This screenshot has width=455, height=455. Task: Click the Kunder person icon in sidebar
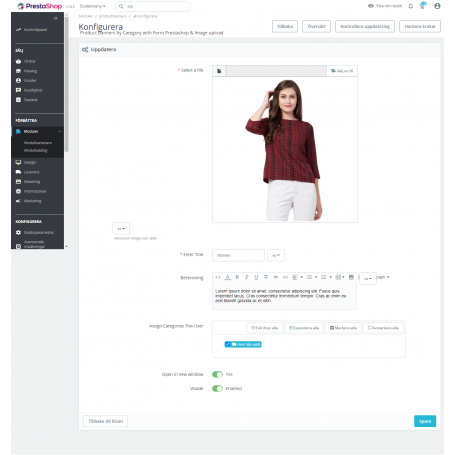18,81
